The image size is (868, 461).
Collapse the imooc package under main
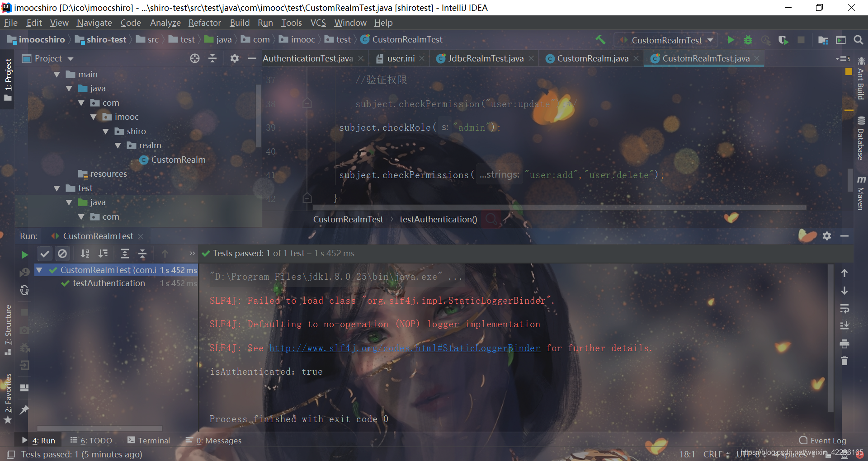coord(94,117)
